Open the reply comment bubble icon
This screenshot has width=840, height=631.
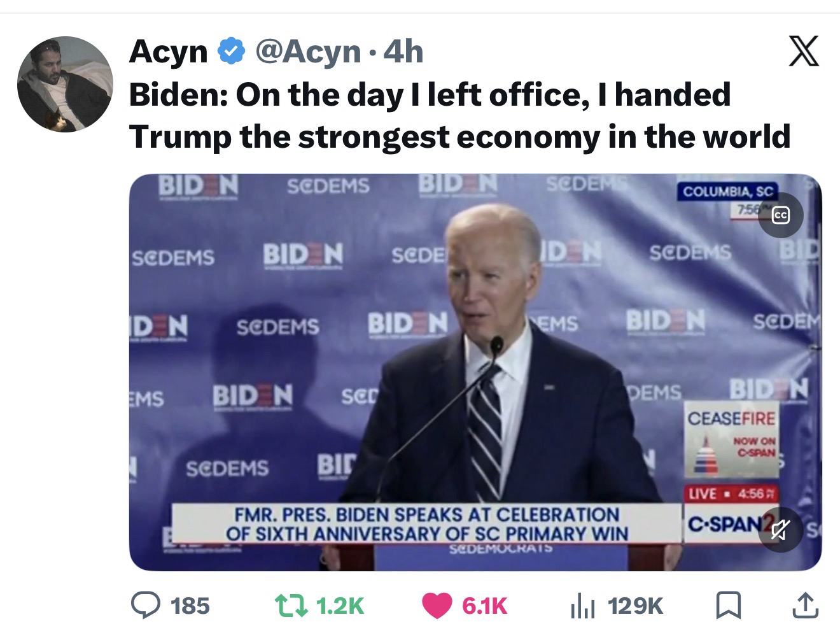click(x=146, y=605)
